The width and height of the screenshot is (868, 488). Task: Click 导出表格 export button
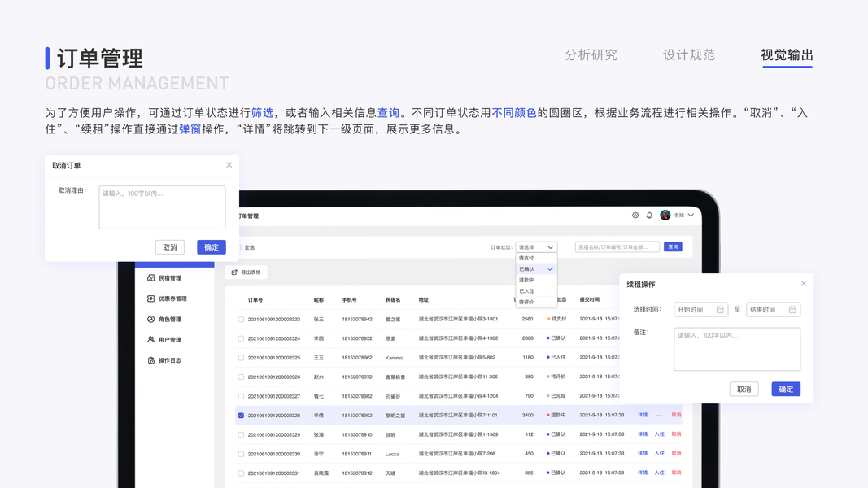pyautogui.click(x=246, y=272)
